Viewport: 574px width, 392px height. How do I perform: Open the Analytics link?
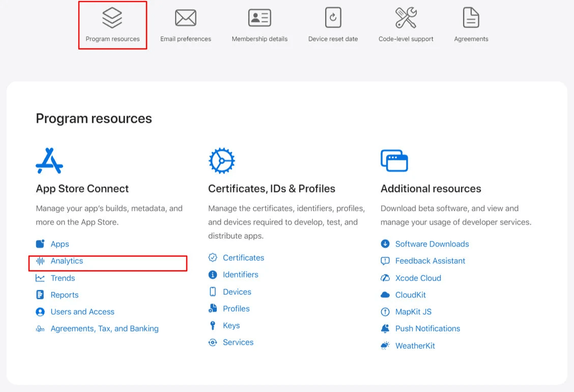click(67, 261)
